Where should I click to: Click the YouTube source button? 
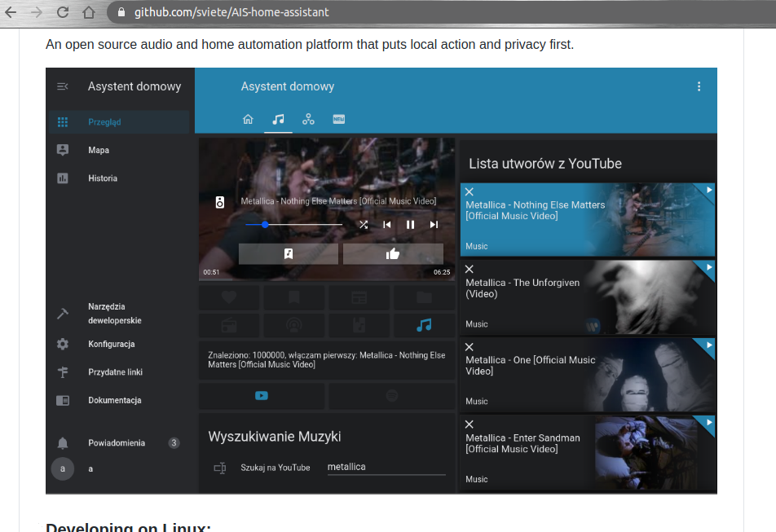click(262, 396)
